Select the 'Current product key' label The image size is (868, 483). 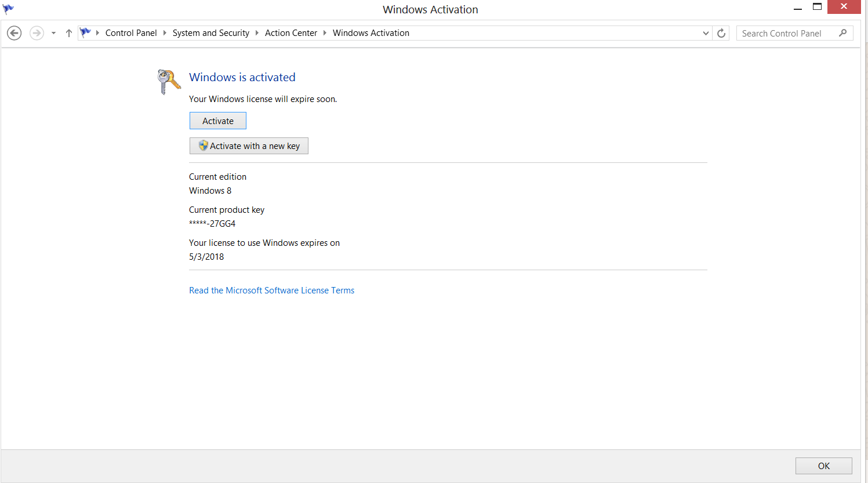pyautogui.click(x=227, y=210)
